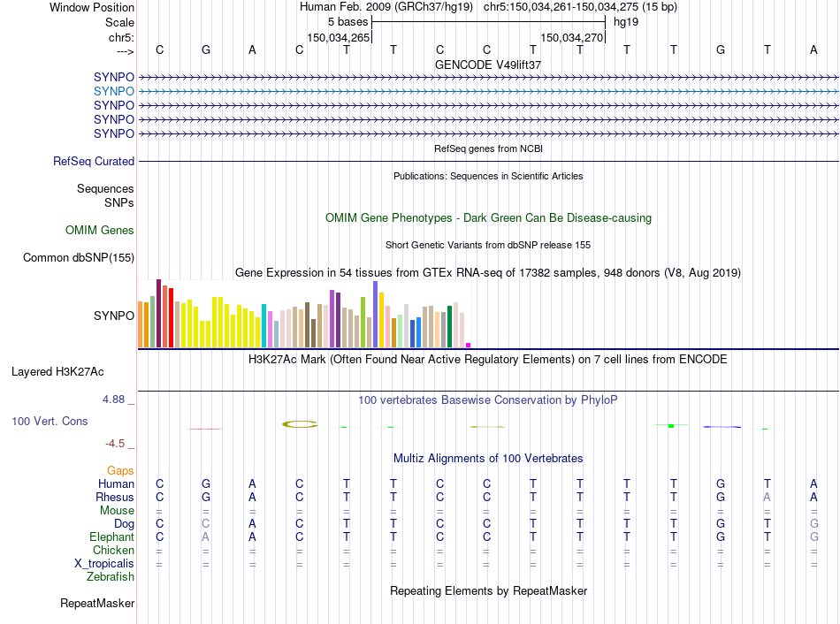
Task: Click the RefSeq Curated track label
Action: [x=93, y=161]
